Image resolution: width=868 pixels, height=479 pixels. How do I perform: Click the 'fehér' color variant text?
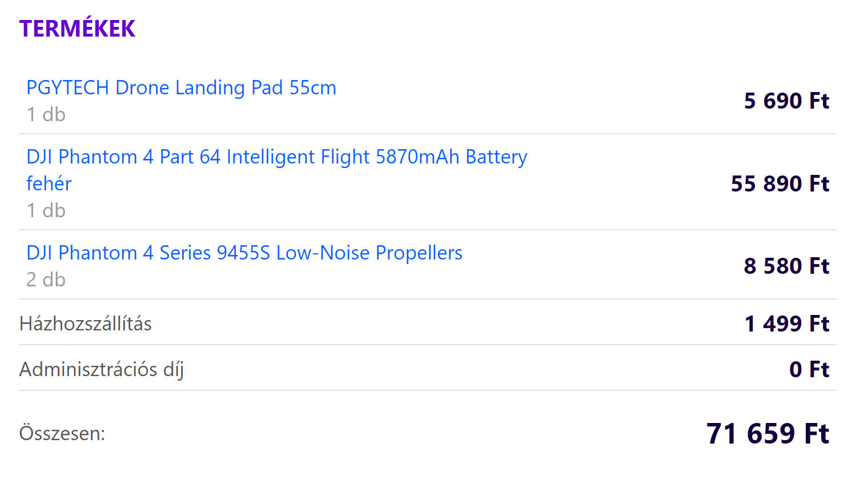tap(49, 183)
